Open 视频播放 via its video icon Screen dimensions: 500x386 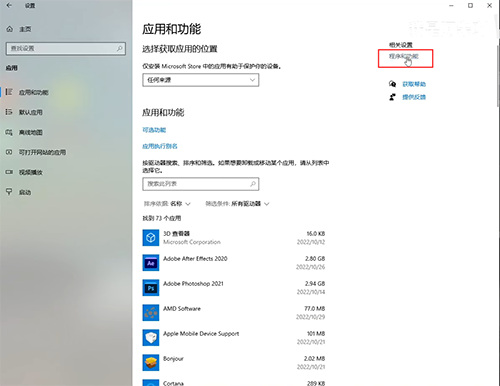(x=9, y=172)
